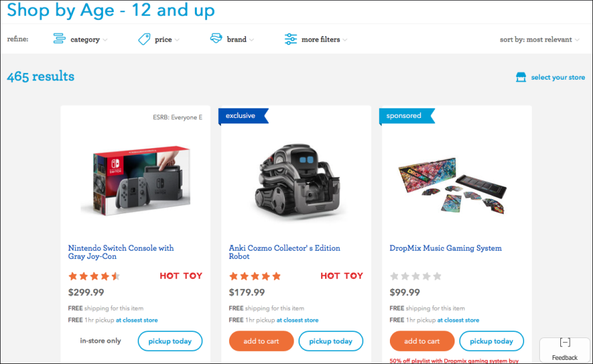
Task: Open the sort by most relevant dropdown
Action: coord(539,40)
